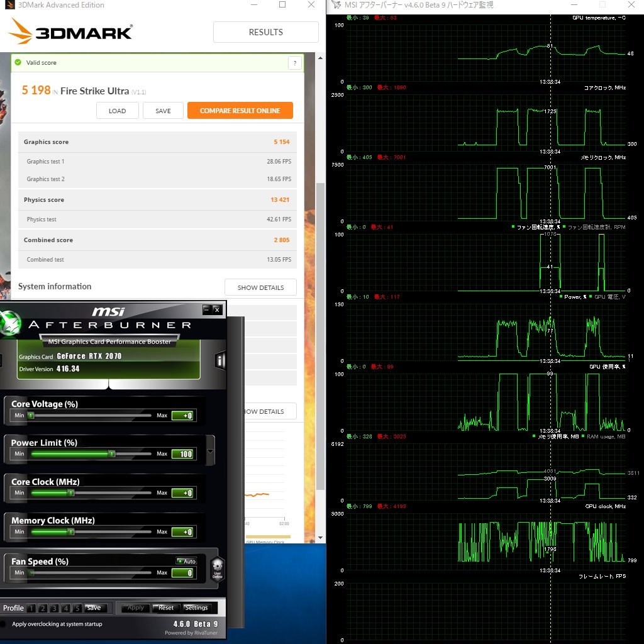Click the 3DMark vertical scrollbar thumb
This screenshot has width=644, height=644.
coord(320,336)
